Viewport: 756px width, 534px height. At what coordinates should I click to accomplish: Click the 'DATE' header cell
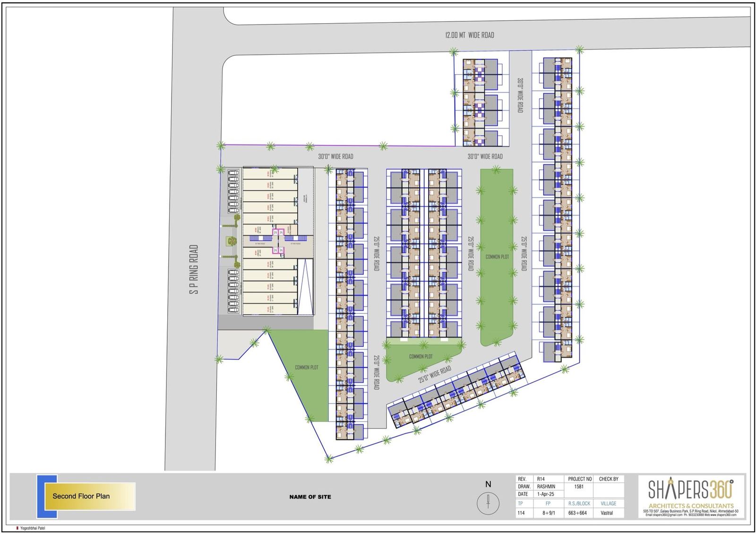click(525, 494)
